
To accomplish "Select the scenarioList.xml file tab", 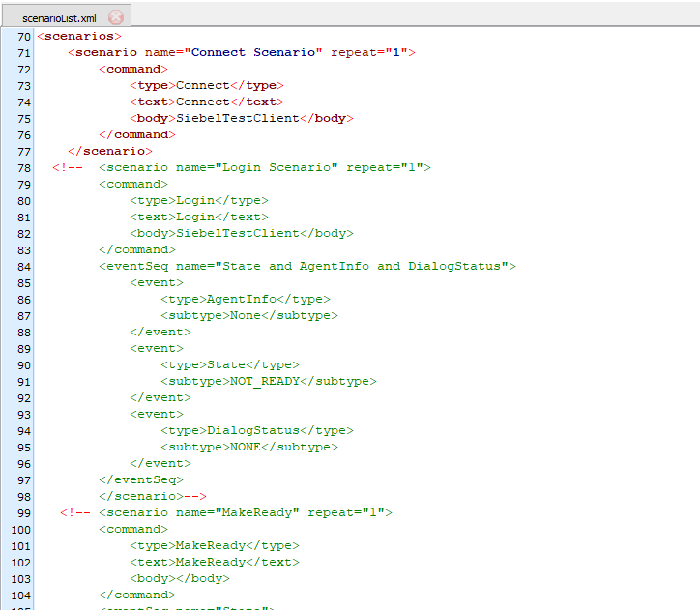I will click(x=58, y=17).
